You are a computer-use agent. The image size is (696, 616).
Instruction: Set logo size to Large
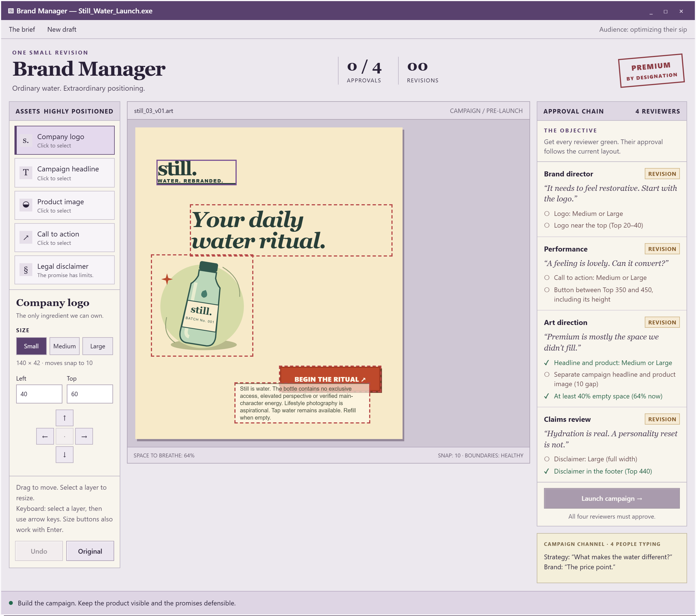tap(98, 346)
